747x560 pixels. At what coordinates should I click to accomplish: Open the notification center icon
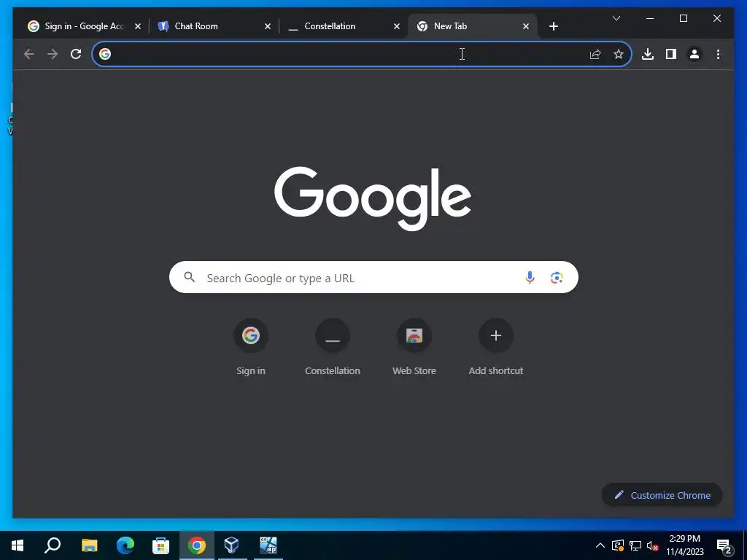(724, 546)
